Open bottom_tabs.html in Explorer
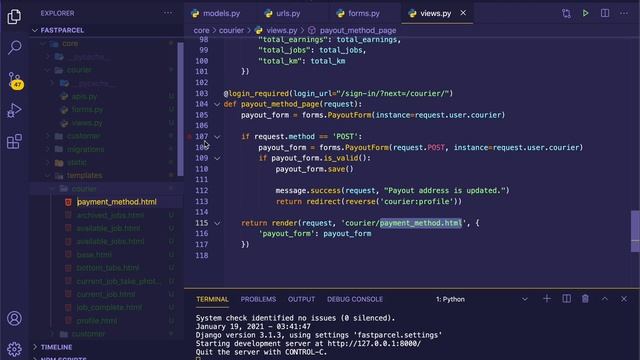The width and height of the screenshot is (640, 360). (108, 268)
